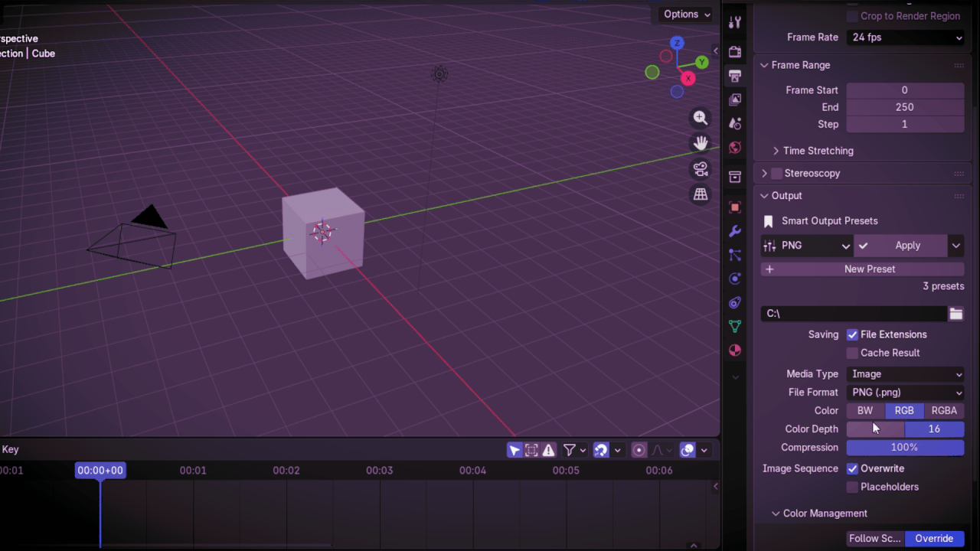Open the Frame Rate 24 fps dropdown
This screenshot has width=980, height=551.
click(x=905, y=37)
